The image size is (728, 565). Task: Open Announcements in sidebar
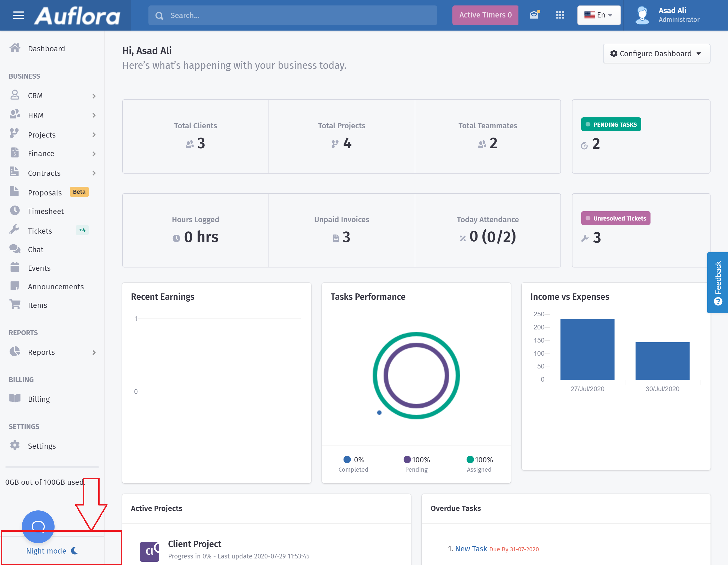[x=56, y=287]
